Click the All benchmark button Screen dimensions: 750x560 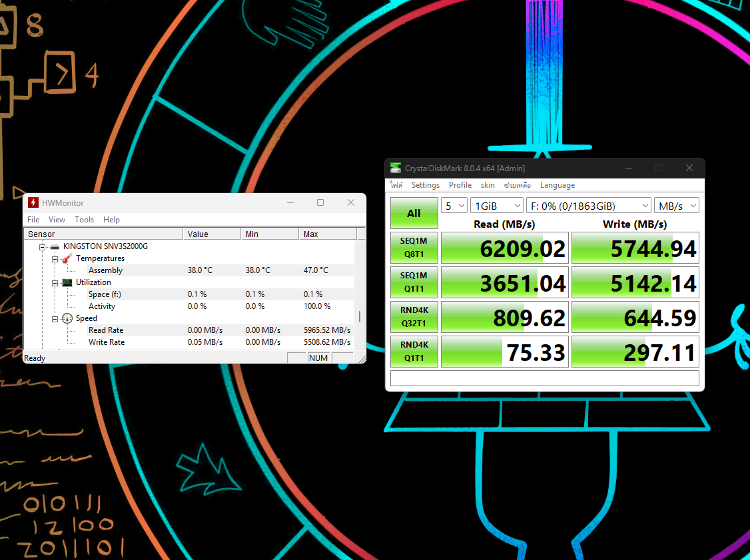pyautogui.click(x=414, y=213)
